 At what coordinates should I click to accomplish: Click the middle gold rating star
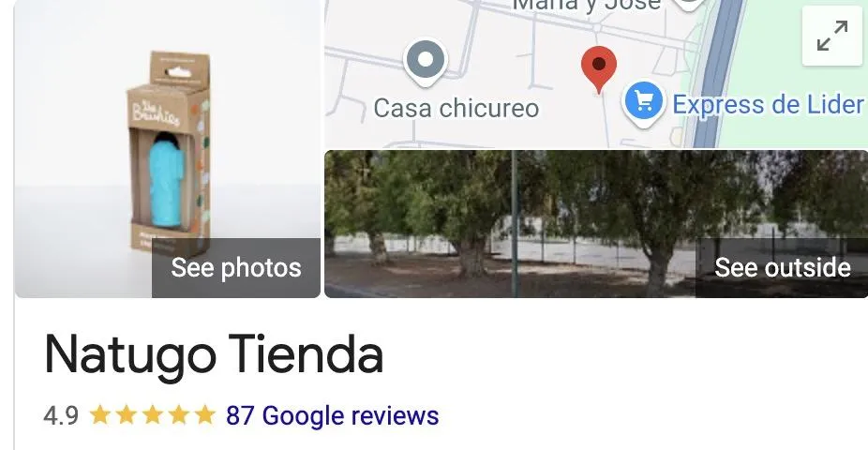pos(152,414)
